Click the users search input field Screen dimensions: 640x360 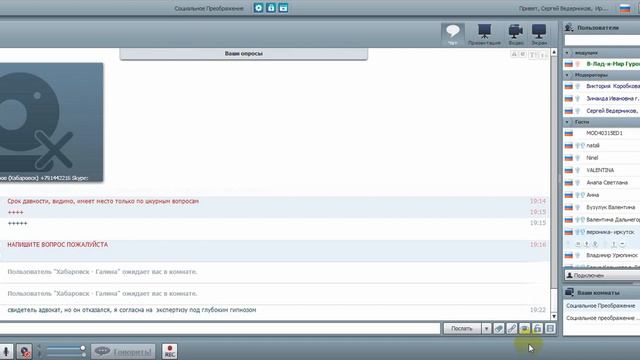click(602, 40)
